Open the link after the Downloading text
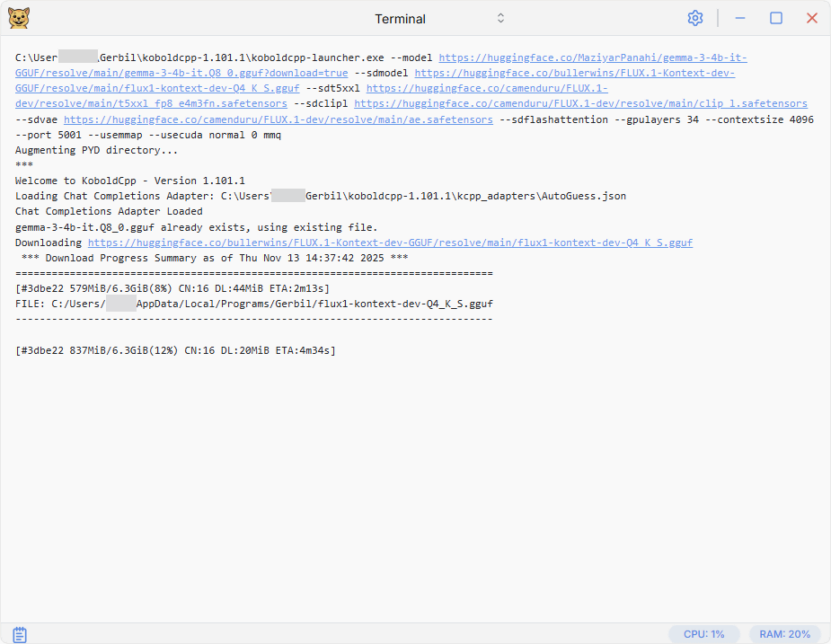Image resolution: width=831 pixels, height=644 pixels. coord(390,243)
